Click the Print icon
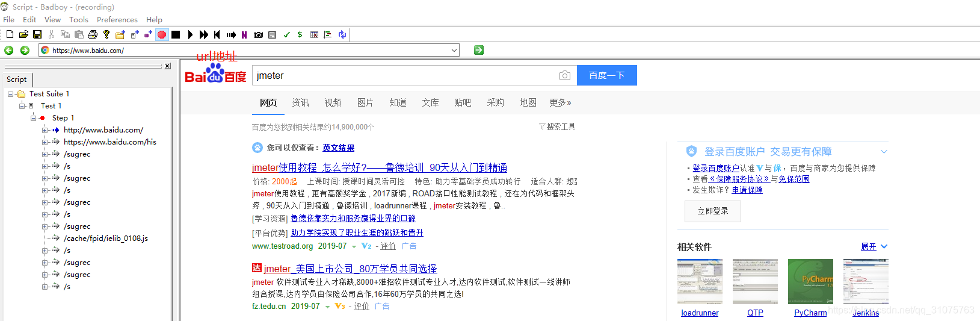The width and height of the screenshot is (980, 321). tap(93, 34)
